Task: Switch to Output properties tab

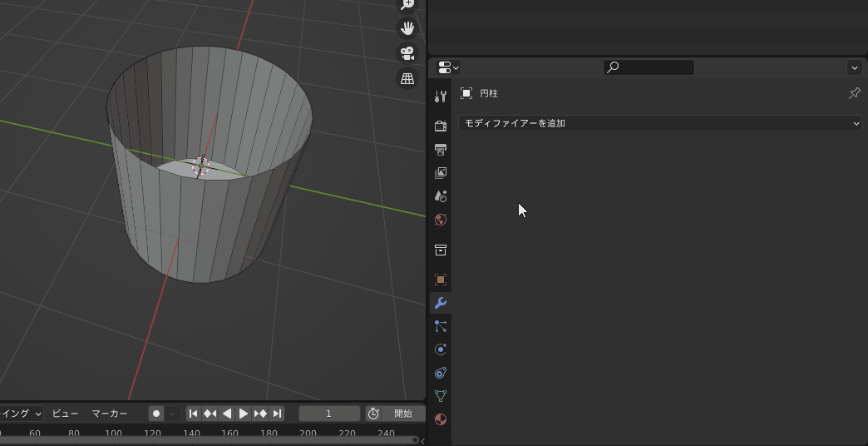Action: click(441, 150)
